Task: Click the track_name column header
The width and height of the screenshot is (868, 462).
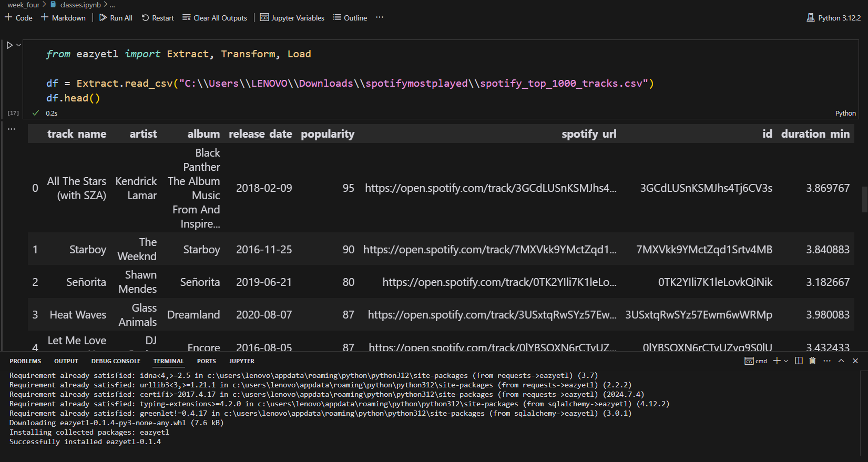Action: click(77, 134)
